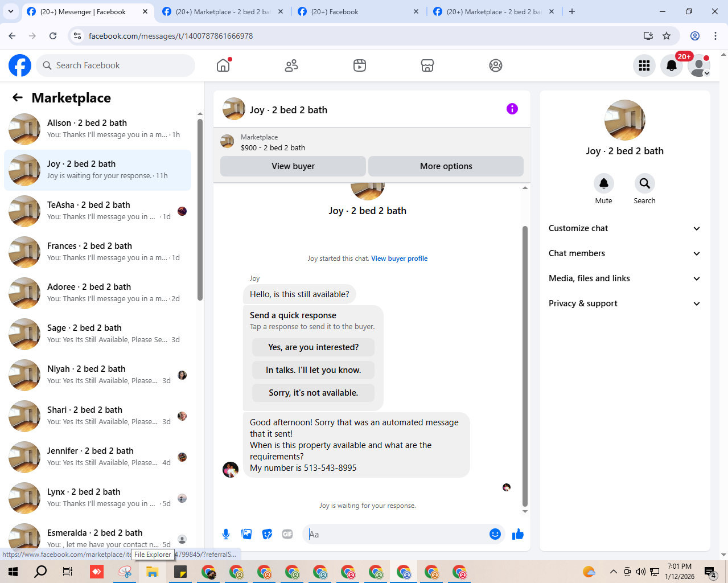Expand Privacy & support section
728x583 pixels.
pyautogui.click(x=624, y=303)
